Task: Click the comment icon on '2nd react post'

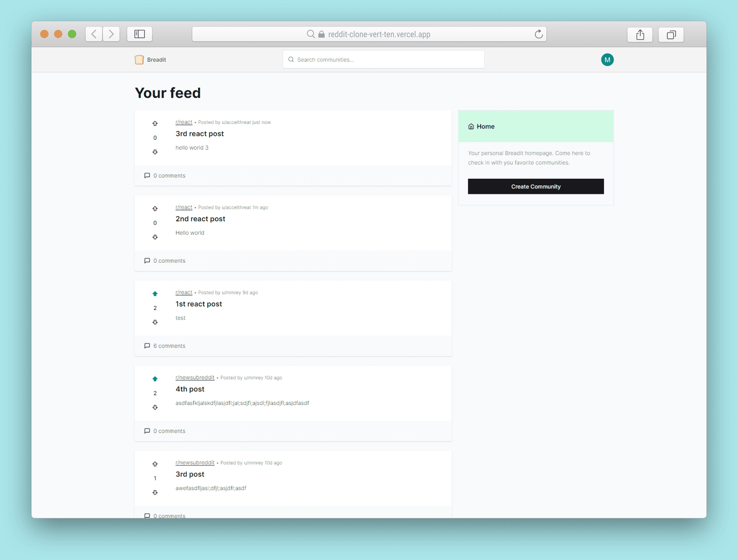Action: pos(147,261)
